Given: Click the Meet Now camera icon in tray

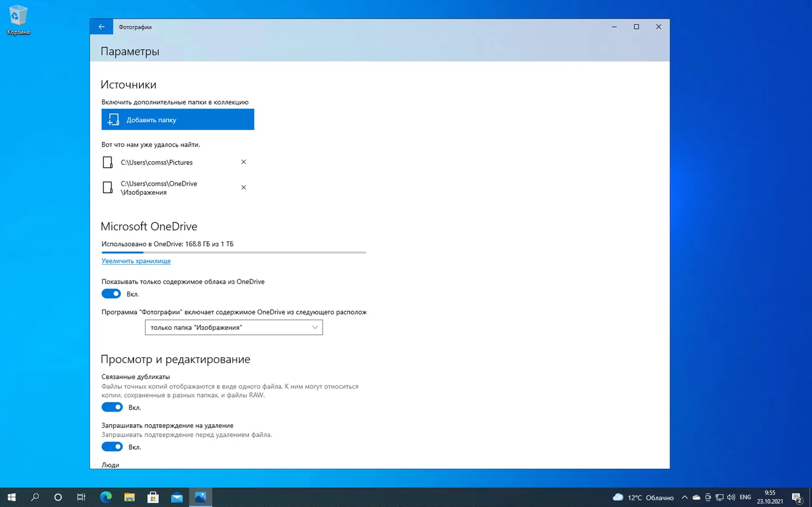Looking at the screenshot, I should tap(708, 497).
